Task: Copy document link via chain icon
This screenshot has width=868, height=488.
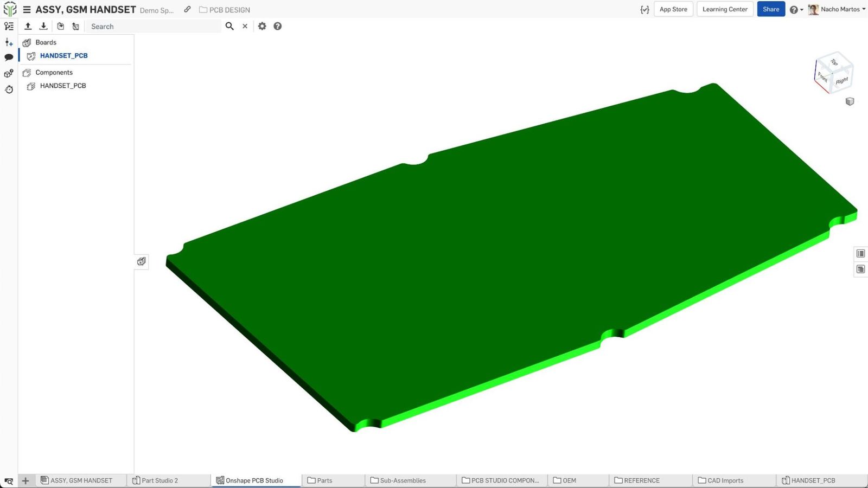Action: (x=187, y=9)
